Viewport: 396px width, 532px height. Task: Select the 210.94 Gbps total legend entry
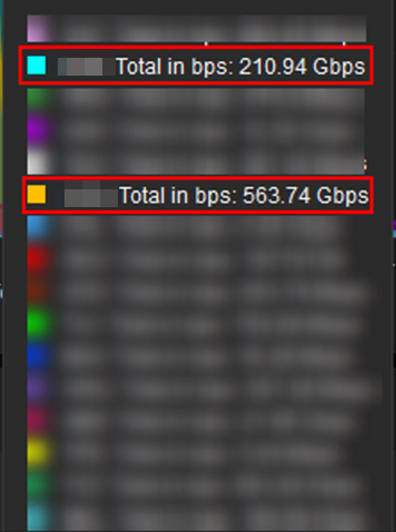(x=196, y=66)
